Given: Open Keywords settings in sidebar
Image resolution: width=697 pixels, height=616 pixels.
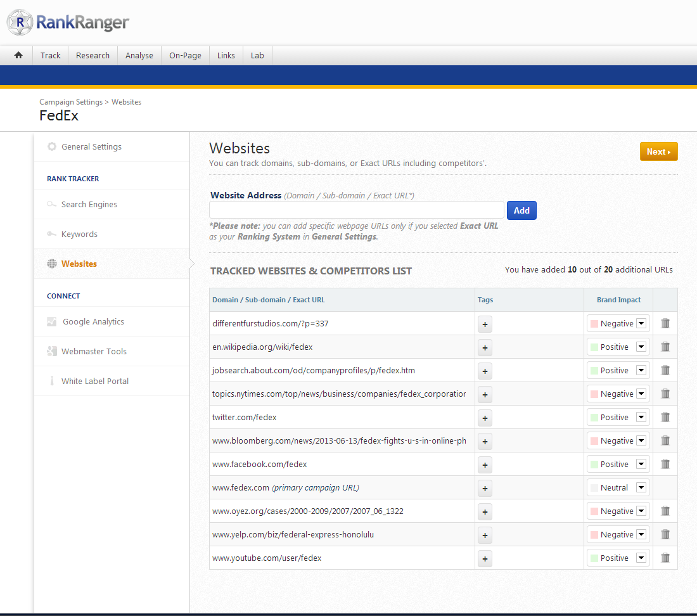Looking at the screenshot, I should pos(79,234).
